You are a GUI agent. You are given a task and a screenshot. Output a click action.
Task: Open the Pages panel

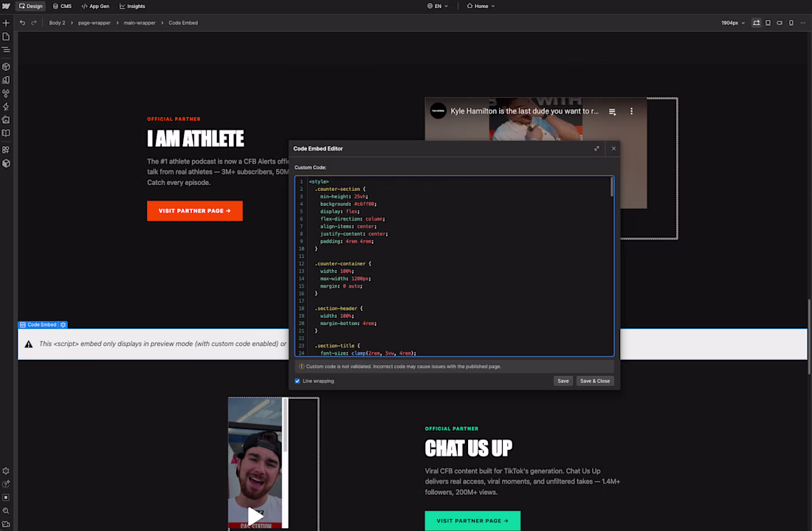tap(6, 37)
